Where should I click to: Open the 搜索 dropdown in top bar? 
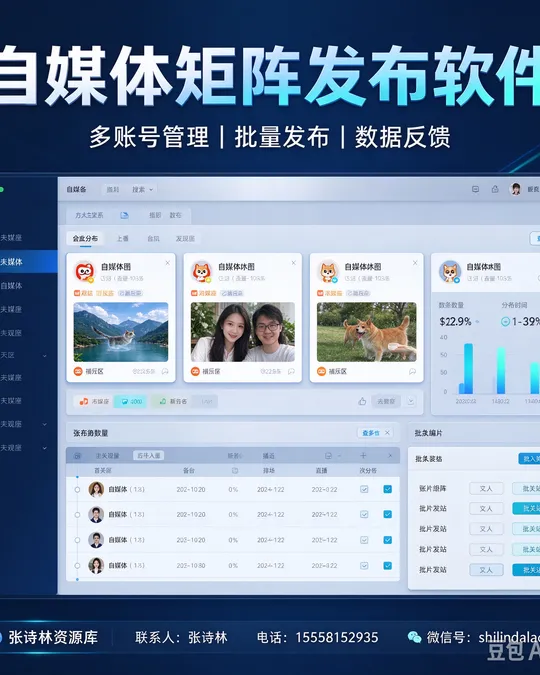coord(143,189)
